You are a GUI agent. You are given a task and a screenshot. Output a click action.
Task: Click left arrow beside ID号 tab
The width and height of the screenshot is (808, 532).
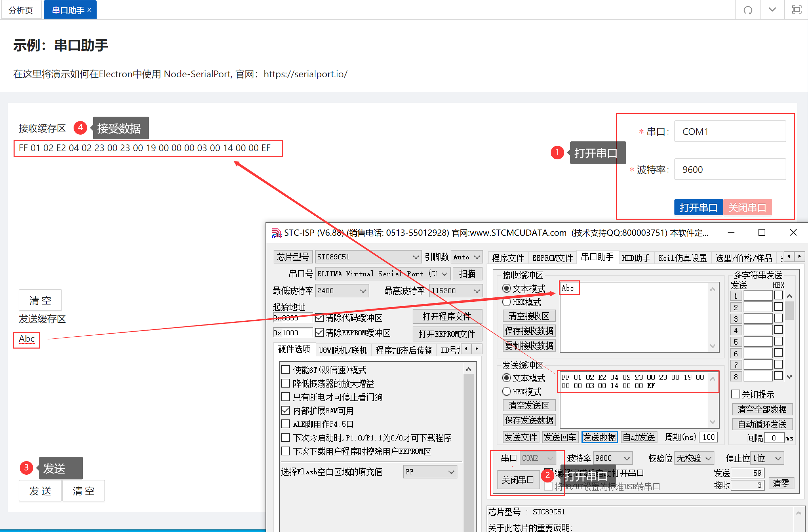click(466, 349)
